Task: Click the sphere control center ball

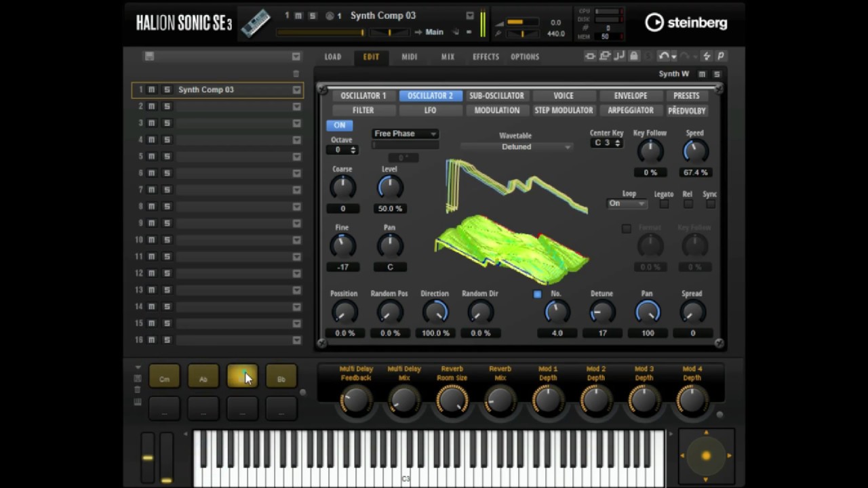Action: click(x=706, y=456)
